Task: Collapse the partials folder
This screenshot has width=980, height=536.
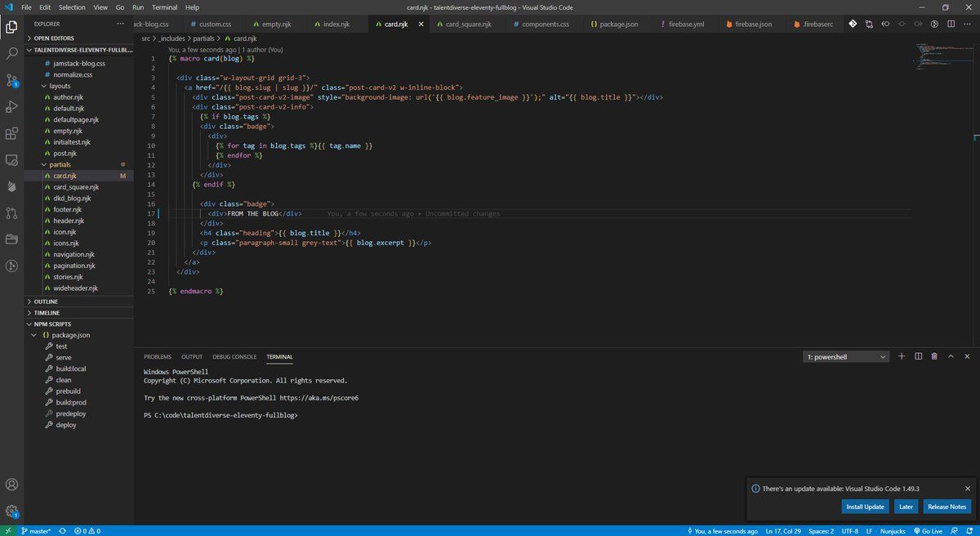Action: coord(60,164)
